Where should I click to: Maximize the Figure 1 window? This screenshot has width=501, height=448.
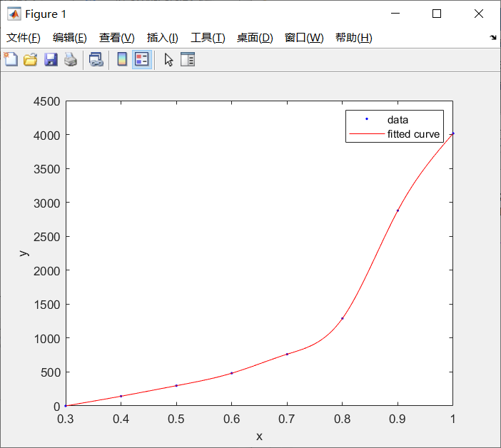point(437,14)
